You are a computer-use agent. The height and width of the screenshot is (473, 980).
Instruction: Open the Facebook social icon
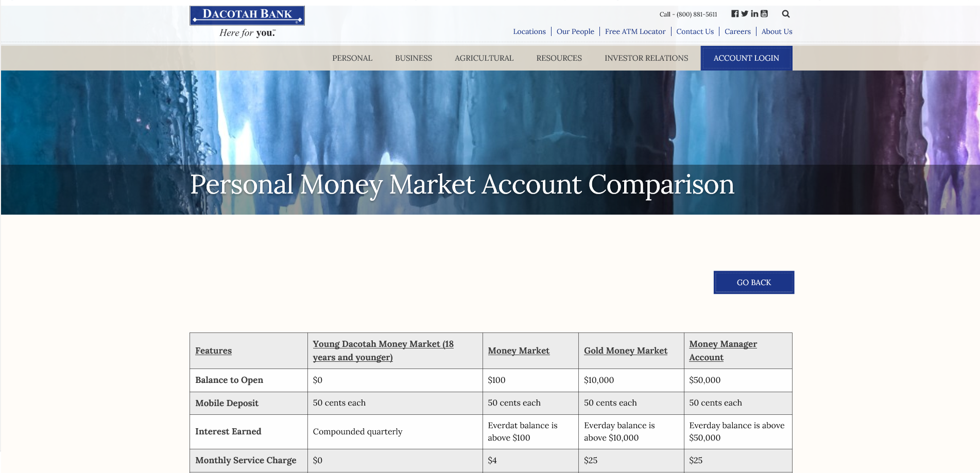[x=735, y=14]
